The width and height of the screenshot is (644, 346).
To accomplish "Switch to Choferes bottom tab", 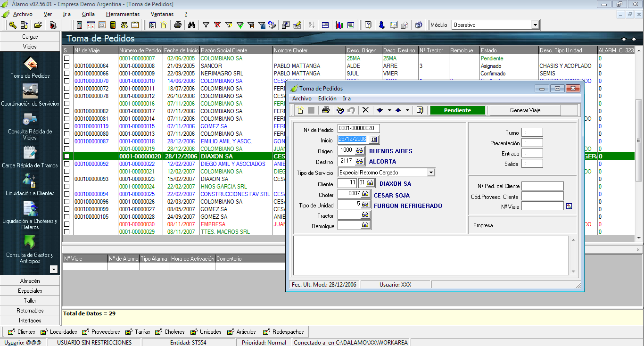I will 170,332.
